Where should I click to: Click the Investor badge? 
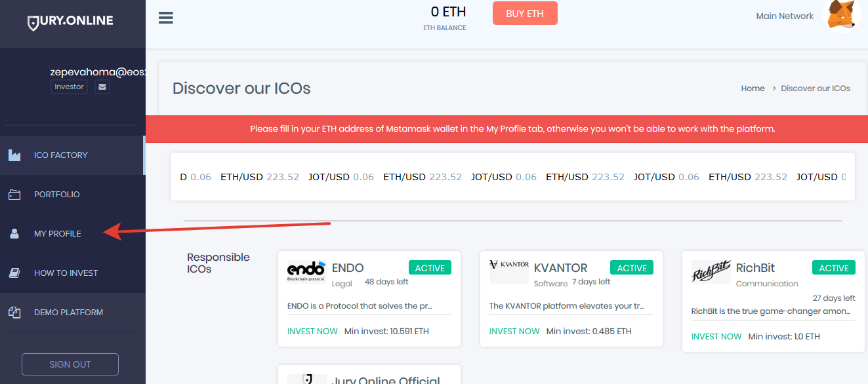[69, 86]
